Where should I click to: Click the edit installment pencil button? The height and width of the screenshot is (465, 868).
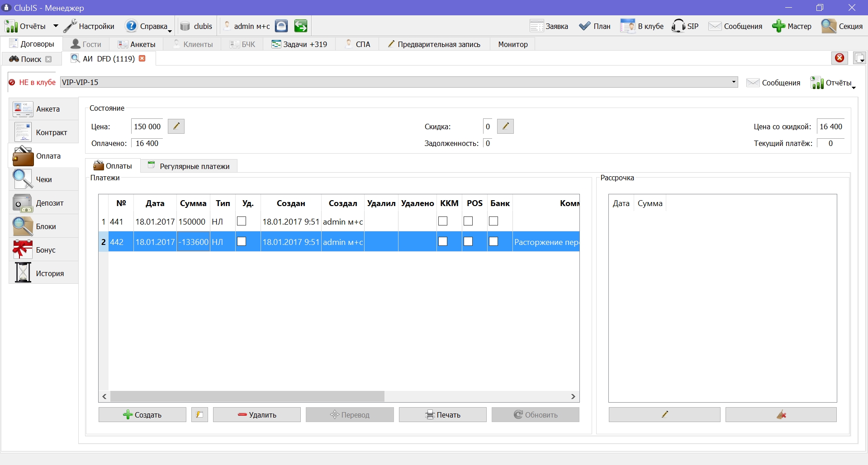(x=664, y=414)
